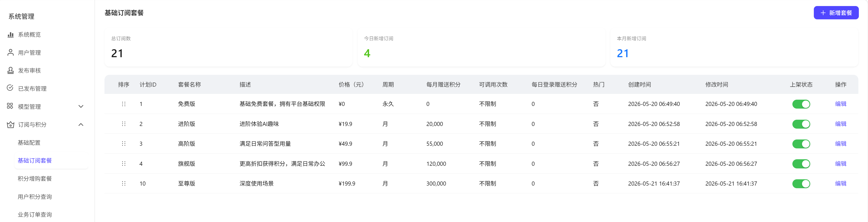Click the 创建时间 column header
This screenshot has height=222, width=868.
(639, 84)
